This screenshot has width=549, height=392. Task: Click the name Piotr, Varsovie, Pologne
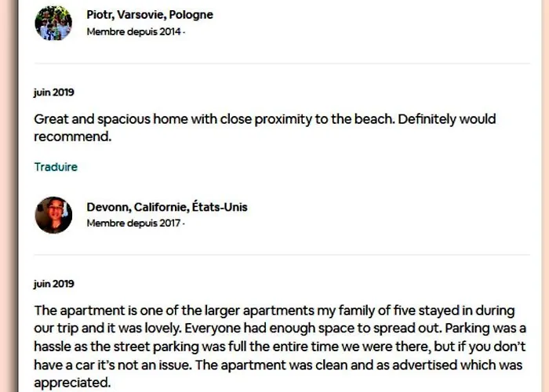pyautogui.click(x=150, y=15)
